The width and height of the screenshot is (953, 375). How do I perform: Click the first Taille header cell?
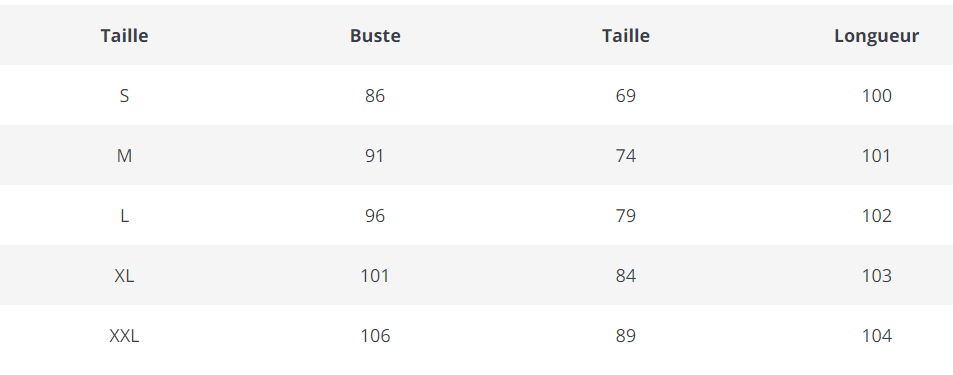[125, 36]
